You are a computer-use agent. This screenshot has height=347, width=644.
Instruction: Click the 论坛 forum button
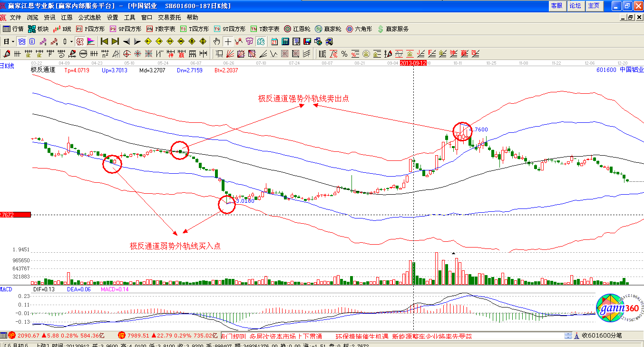(575, 6)
